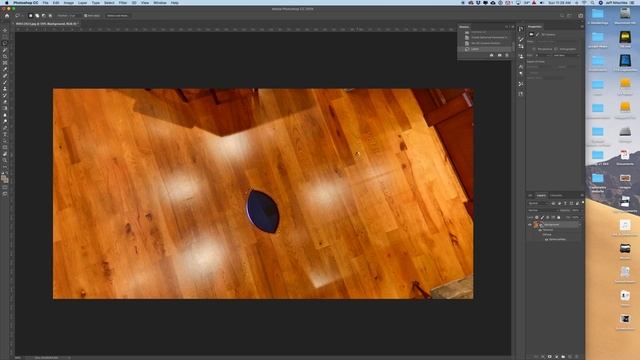This screenshot has width=640, height=360.
Task: Open the Opacity dropdown in Layers panel
Action: [582, 210]
